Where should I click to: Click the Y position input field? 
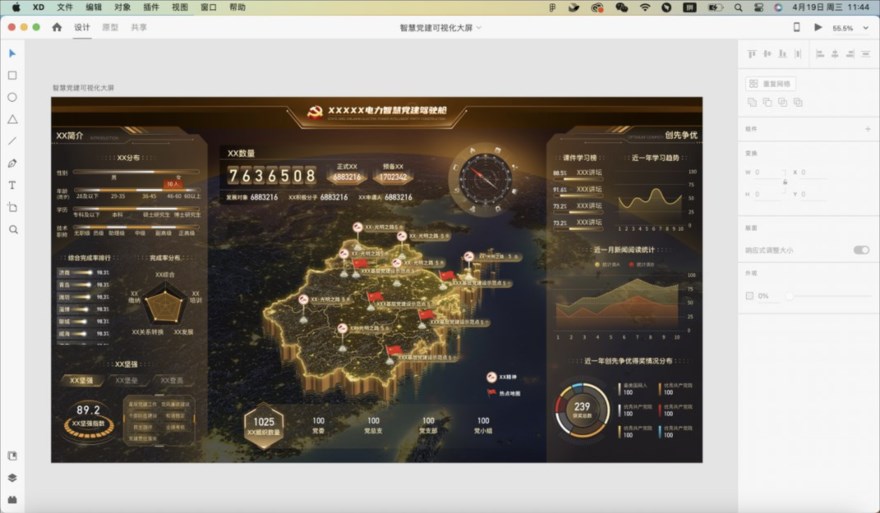814,194
